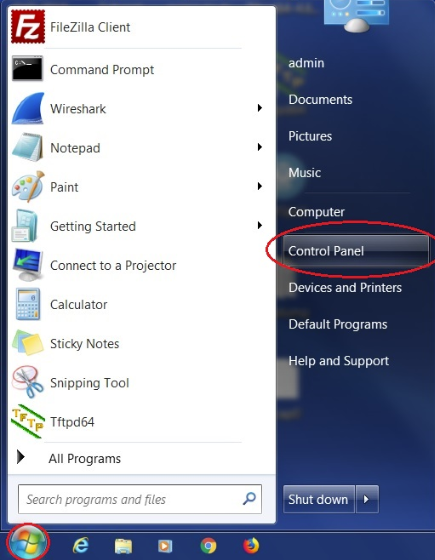Expand Paint recent files arrow
The image size is (435, 560).
(x=260, y=186)
